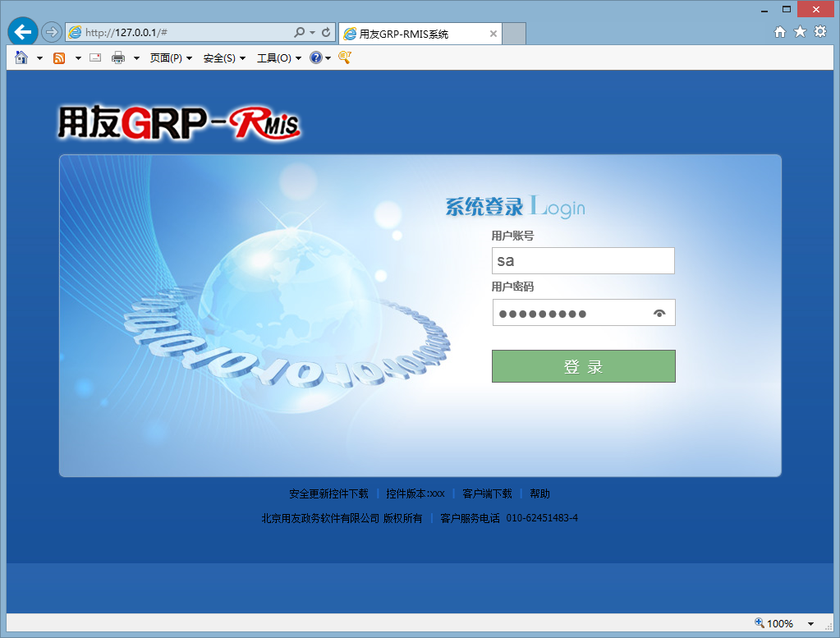Close the 用友GRP-RMIS系统 tab
The height and width of the screenshot is (638, 840).
click(x=493, y=34)
